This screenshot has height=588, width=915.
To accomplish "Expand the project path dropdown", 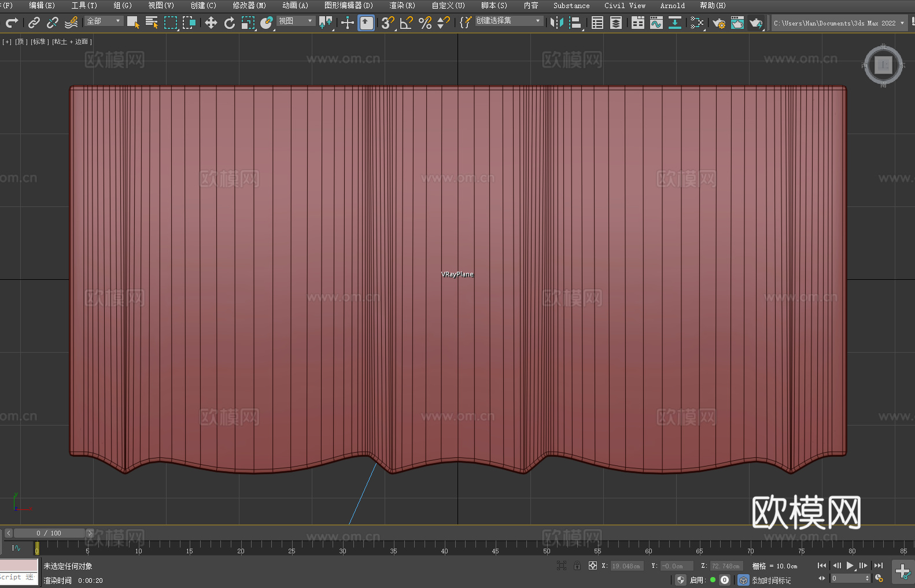I will (902, 23).
